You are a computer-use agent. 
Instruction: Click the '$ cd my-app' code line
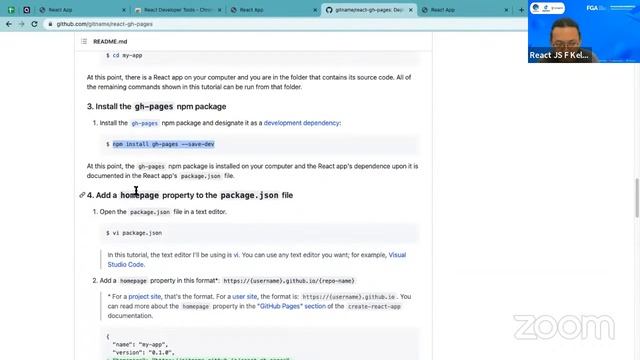[x=124, y=55]
